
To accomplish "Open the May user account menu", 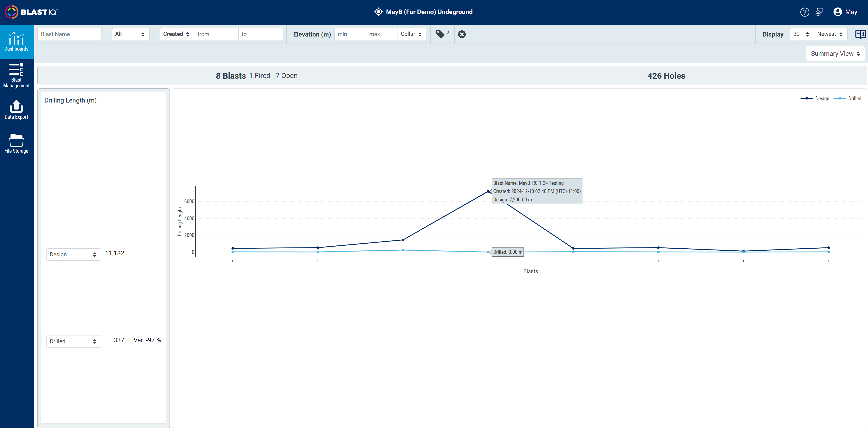I will [x=845, y=12].
